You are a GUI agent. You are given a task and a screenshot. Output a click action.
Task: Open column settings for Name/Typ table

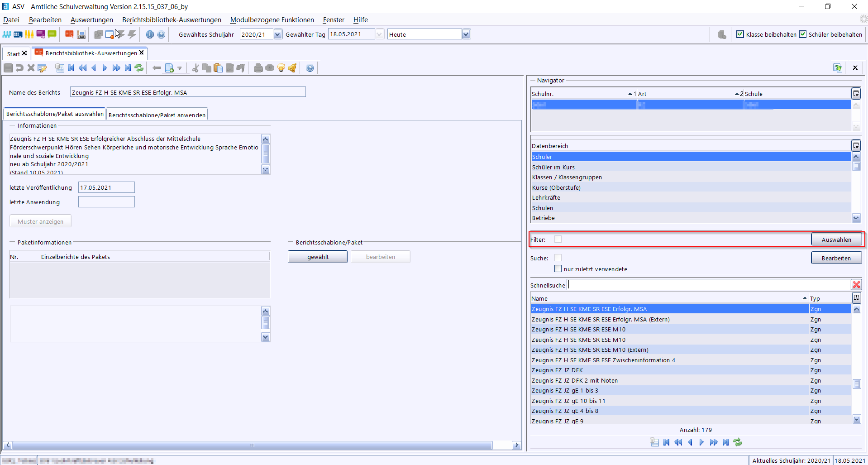(x=856, y=298)
